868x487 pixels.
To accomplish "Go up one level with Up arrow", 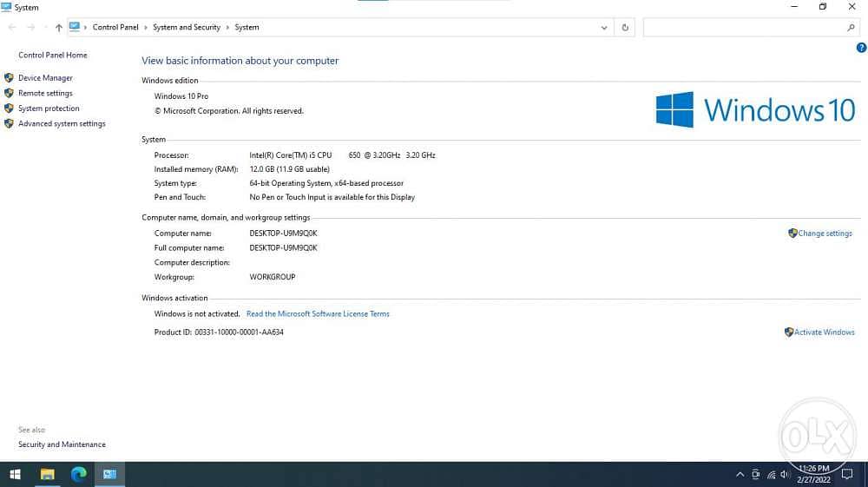I will coord(59,27).
